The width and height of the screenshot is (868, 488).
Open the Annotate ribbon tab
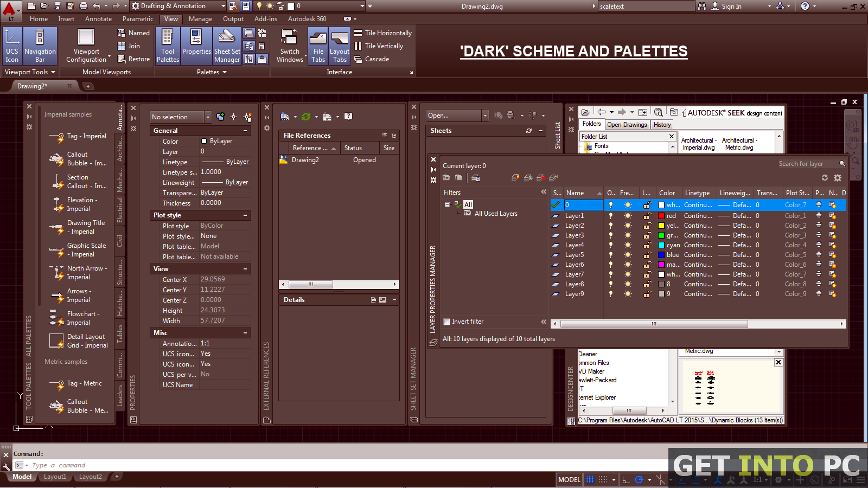pyautogui.click(x=98, y=19)
